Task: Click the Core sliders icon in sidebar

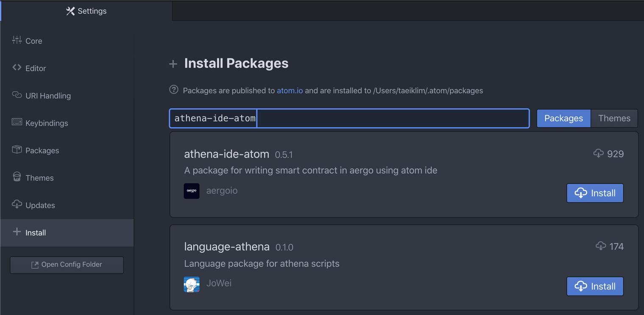Action: [x=17, y=40]
